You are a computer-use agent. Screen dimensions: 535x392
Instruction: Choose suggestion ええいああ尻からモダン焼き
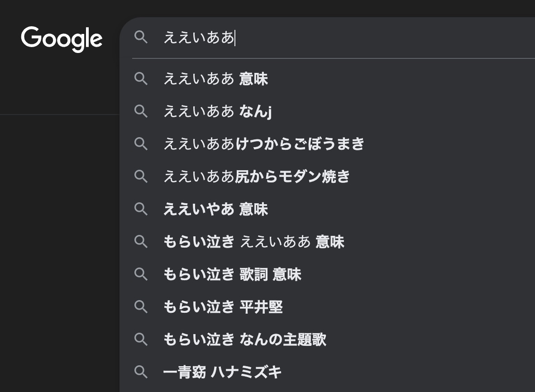tap(257, 177)
